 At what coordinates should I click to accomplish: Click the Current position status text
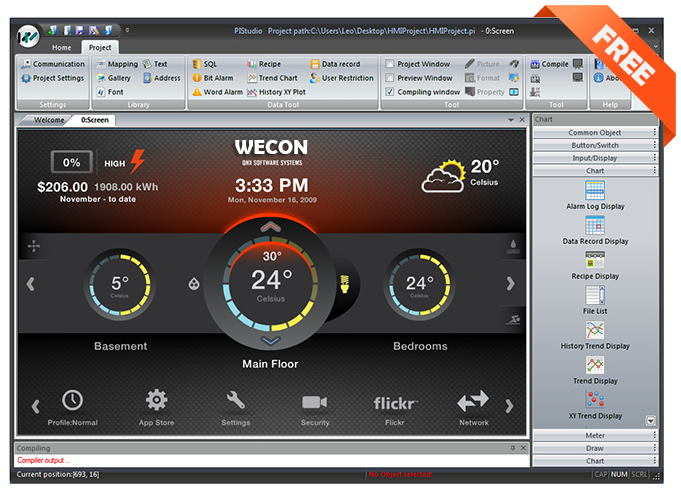[x=58, y=474]
